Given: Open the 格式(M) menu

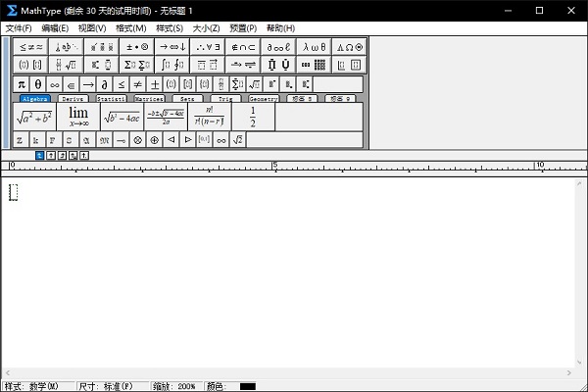Looking at the screenshot, I should tap(131, 28).
